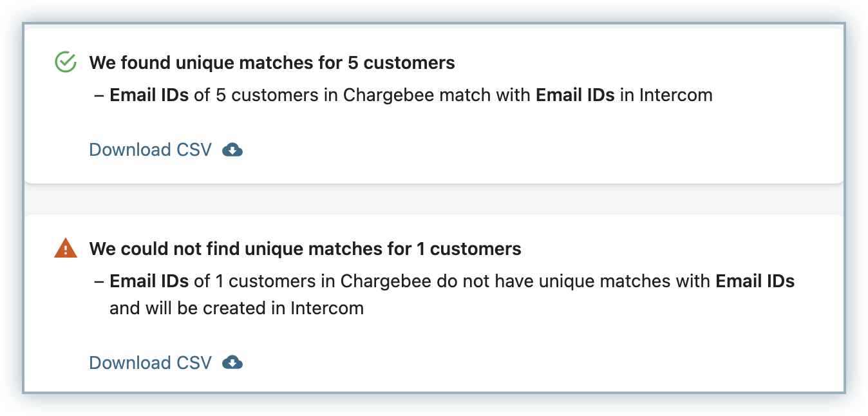
Task: Click heading "We found unique matches for 5 customers"
Action: [272, 62]
